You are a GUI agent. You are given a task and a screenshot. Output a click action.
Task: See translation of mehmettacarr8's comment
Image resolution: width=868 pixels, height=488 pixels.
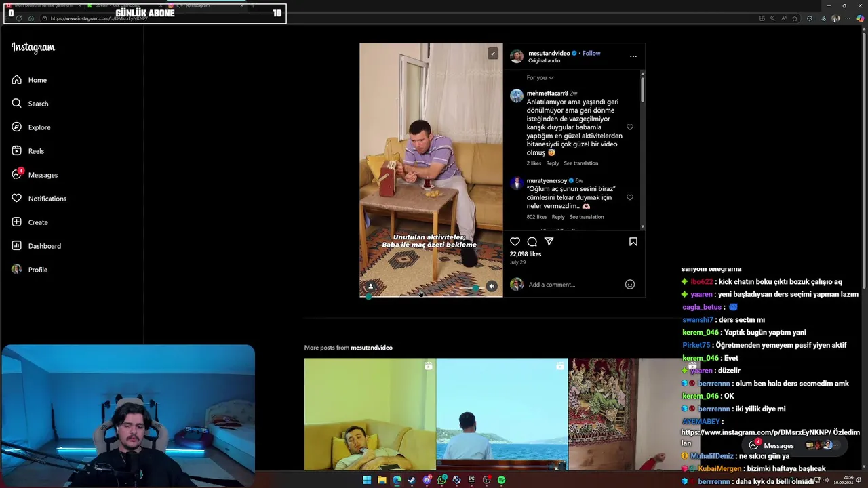tap(581, 163)
